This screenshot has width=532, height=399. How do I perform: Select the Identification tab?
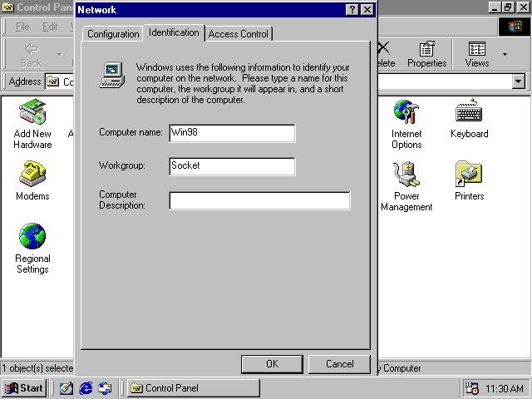[174, 32]
